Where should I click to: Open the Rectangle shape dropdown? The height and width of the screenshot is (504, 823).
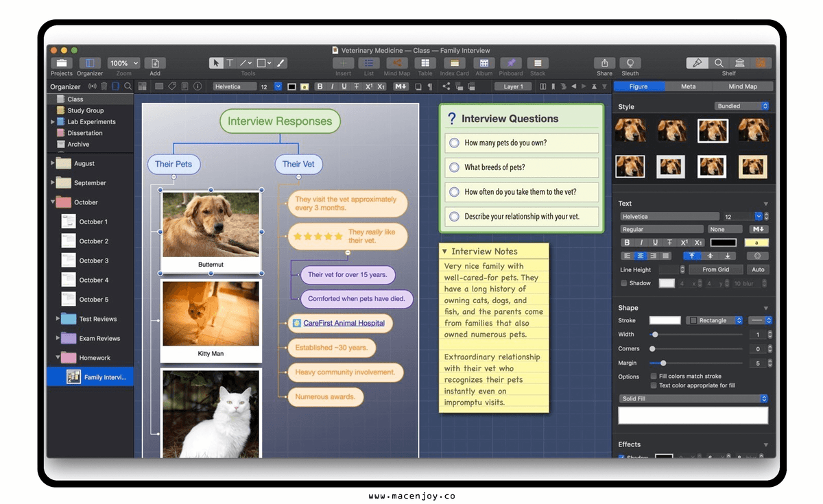[715, 320]
